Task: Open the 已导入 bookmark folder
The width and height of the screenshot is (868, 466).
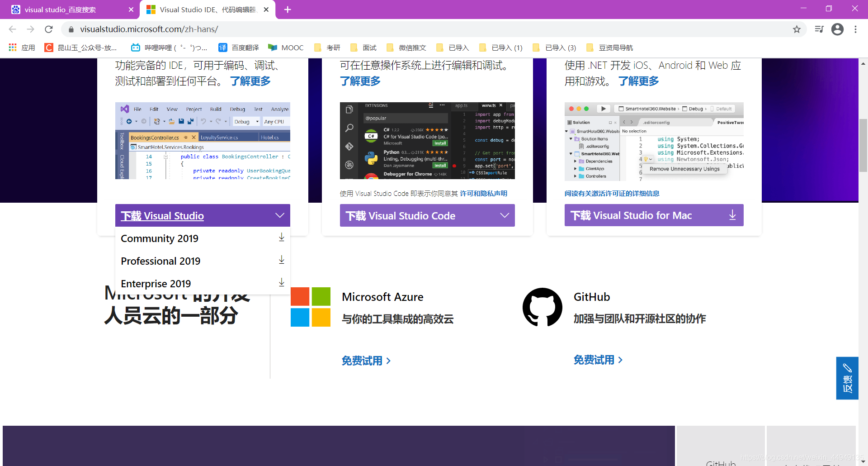Action: pos(452,48)
